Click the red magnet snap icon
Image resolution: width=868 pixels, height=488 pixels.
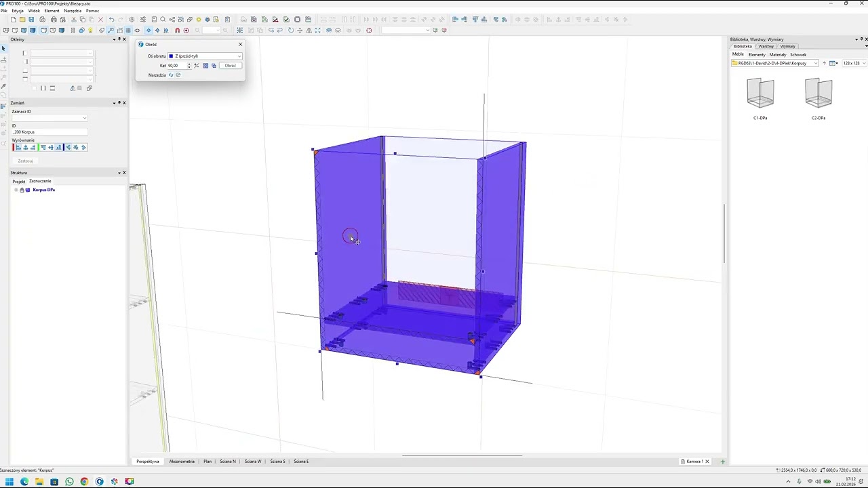coord(178,30)
